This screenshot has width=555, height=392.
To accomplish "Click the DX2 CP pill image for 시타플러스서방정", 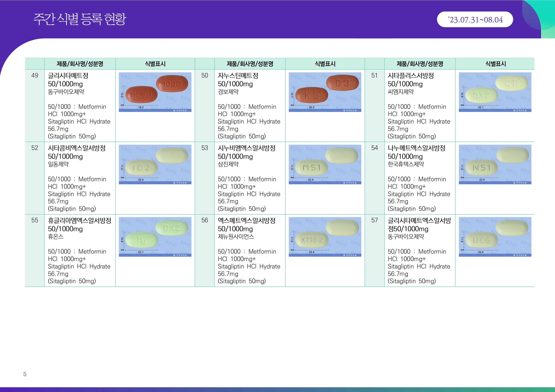I will (x=495, y=92).
